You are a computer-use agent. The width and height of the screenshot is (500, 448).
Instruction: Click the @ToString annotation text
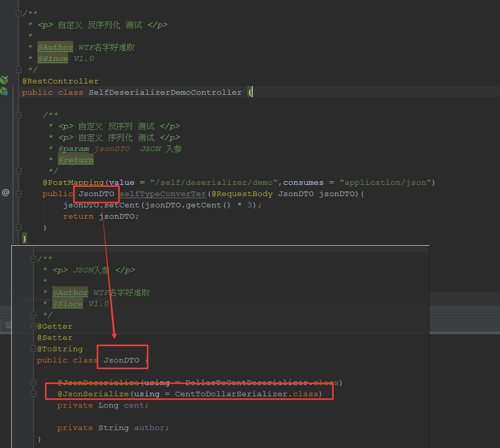(60, 349)
